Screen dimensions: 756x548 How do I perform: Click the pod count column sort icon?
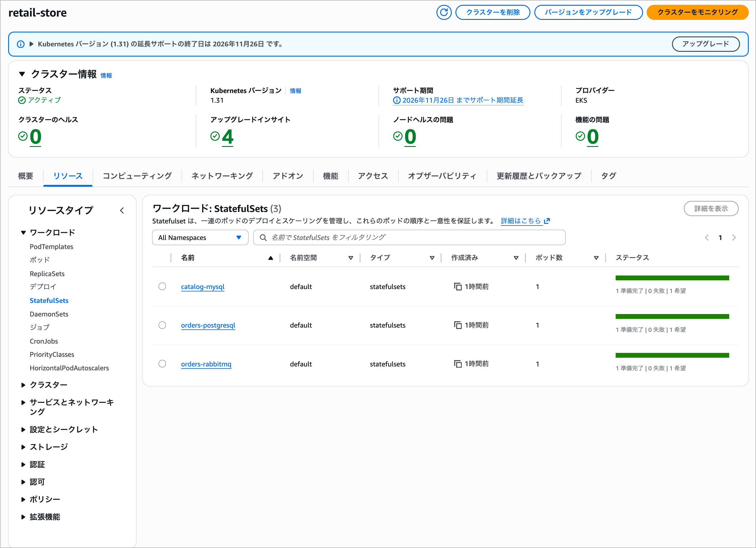(596, 258)
